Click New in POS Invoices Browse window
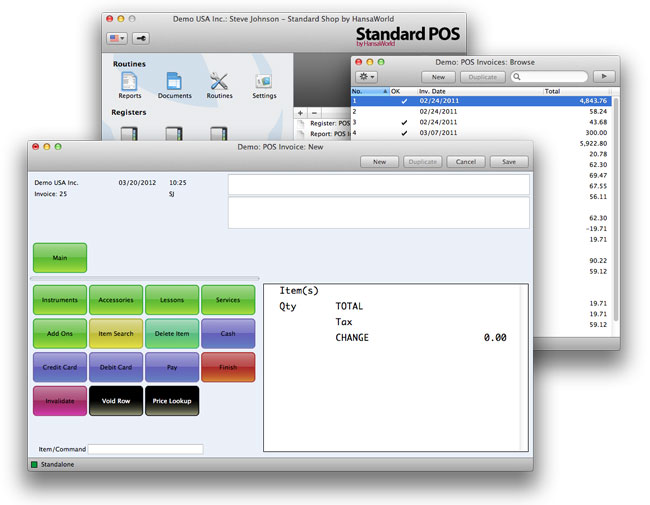Viewport: 650px width, 505px height. pos(438,77)
